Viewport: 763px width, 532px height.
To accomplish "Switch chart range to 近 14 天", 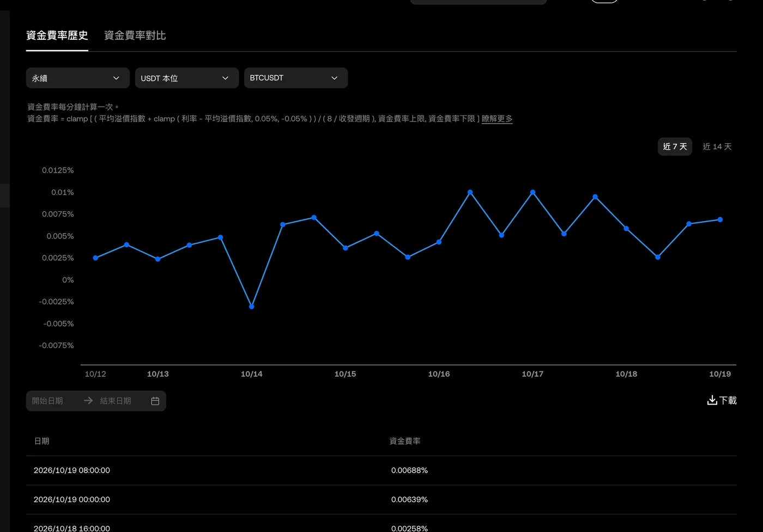I will [x=717, y=146].
